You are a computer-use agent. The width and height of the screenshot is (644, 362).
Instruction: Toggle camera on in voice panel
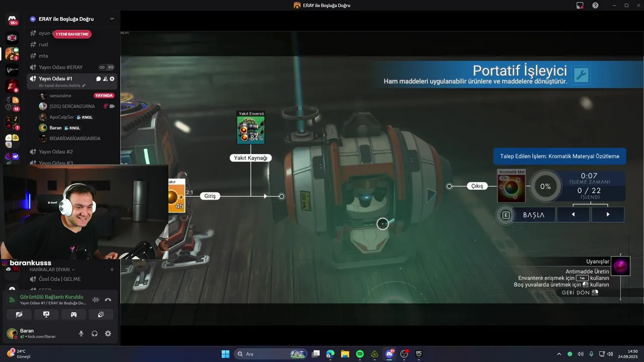(19, 314)
